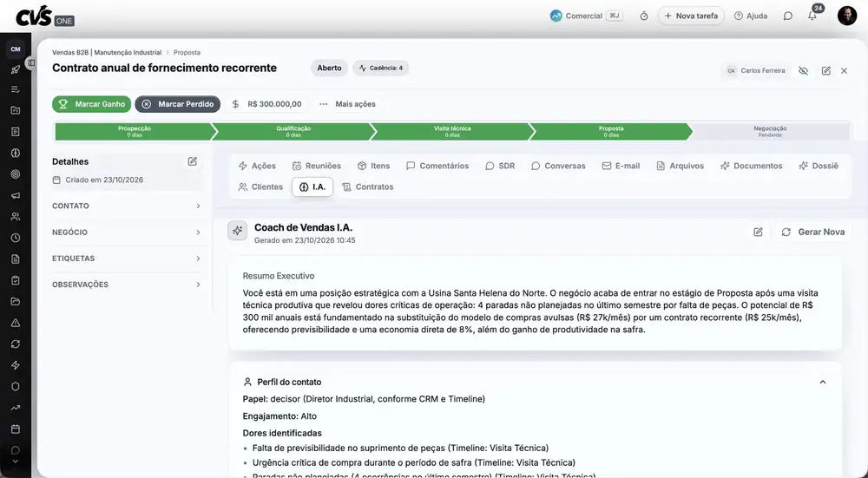Click the CVS ONE logo
The width and height of the screenshot is (868, 478).
44,16
